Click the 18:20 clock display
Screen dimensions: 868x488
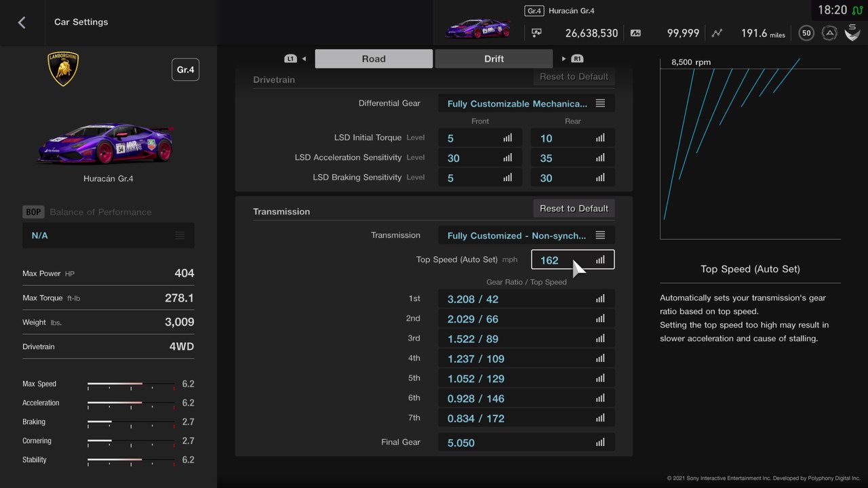(832, 10)
